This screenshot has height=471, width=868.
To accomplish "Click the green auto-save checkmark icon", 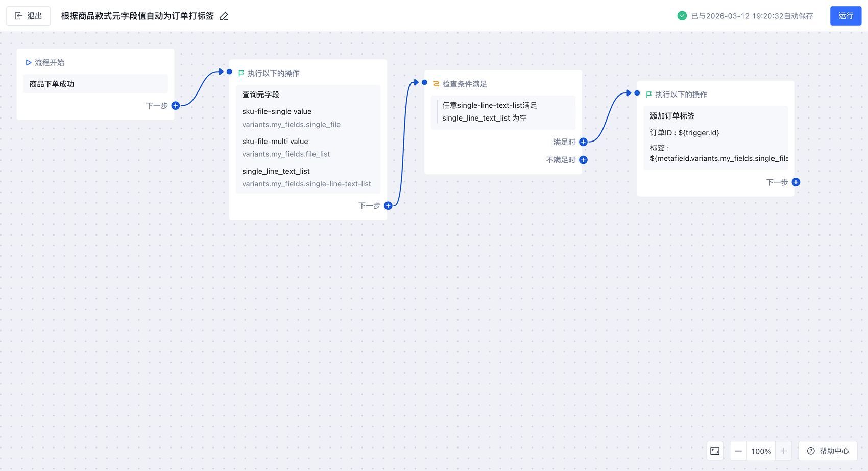I will pyautogui.click(x=682, y=16).
